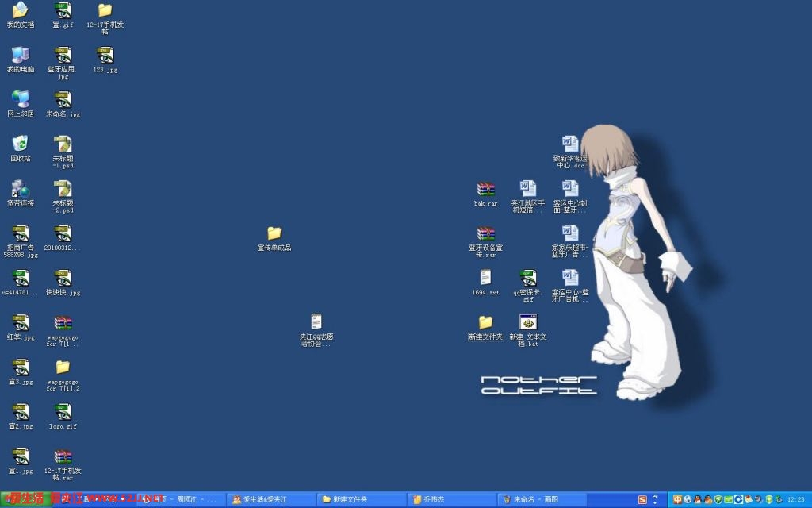
Task: Select the u=414781... image file
Action: [20, 282]
